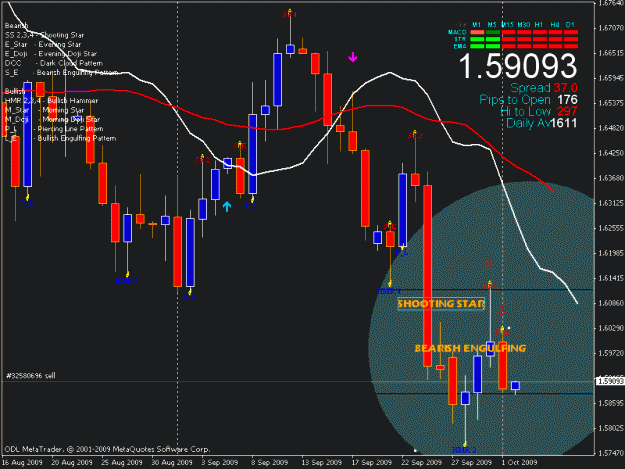
Task: Click legend row 'HMR 2,3,4 - Bullish Hammer'
Action: 51,100
